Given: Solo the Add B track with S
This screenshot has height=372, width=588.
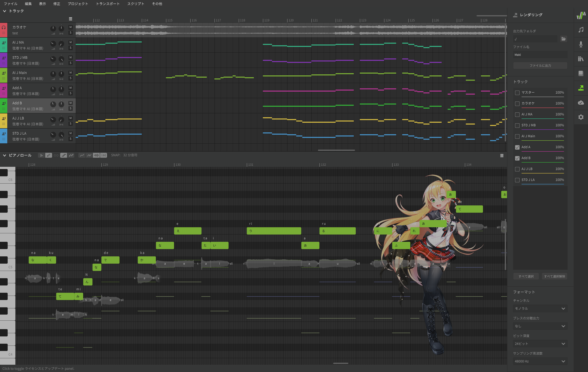Looking at the screenshot, I should (x=70, y=109).
